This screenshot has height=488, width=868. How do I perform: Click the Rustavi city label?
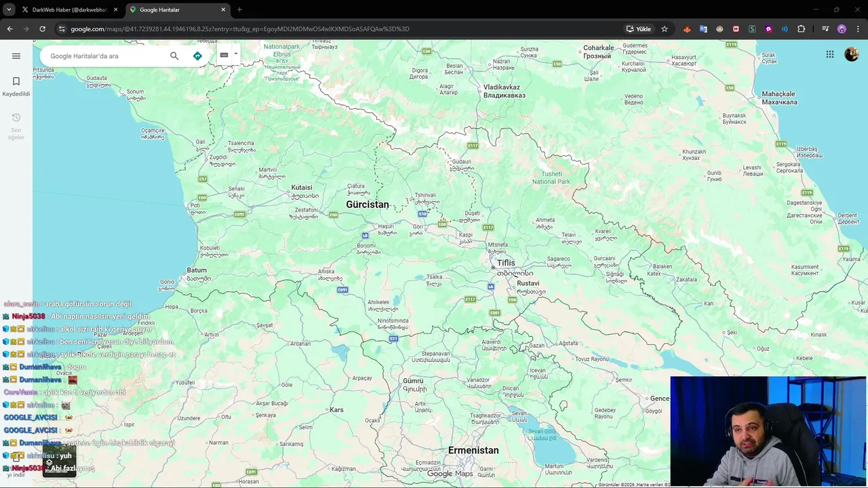(x=528, y=283)
